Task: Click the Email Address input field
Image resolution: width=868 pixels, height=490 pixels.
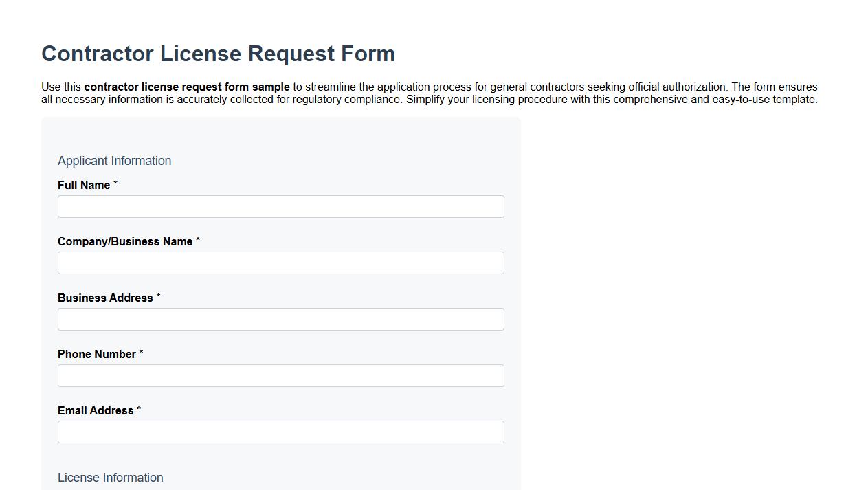Action: (281, 432)
